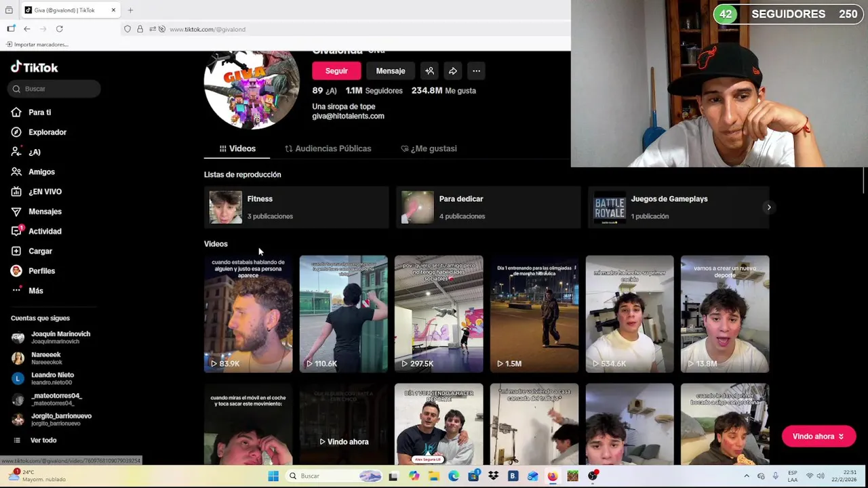Open Cargar upload page
This screenshot has width=868, height=488.
tap(32, 251)
